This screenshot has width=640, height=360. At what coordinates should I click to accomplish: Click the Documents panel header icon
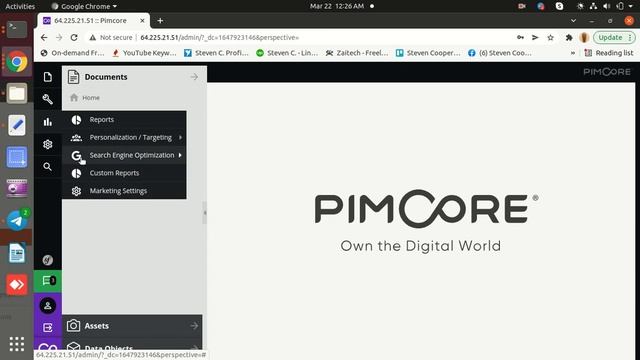pos(73,77)
